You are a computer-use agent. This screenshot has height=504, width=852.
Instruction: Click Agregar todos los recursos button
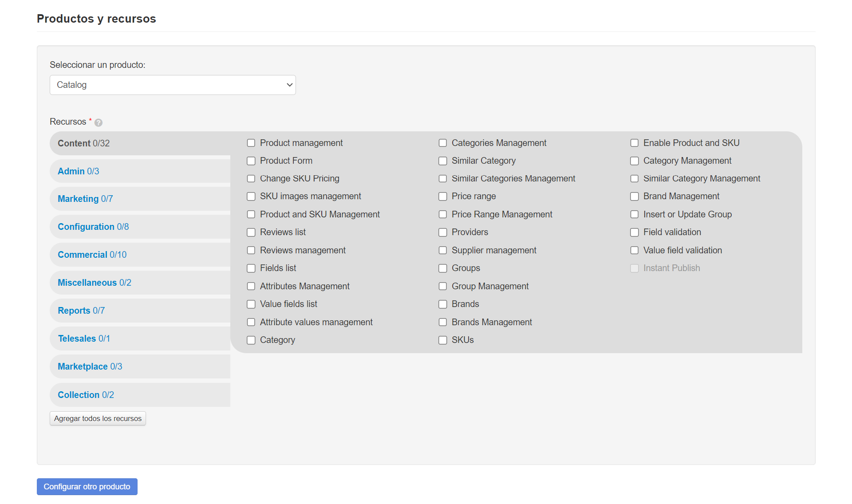click(98, 418)
